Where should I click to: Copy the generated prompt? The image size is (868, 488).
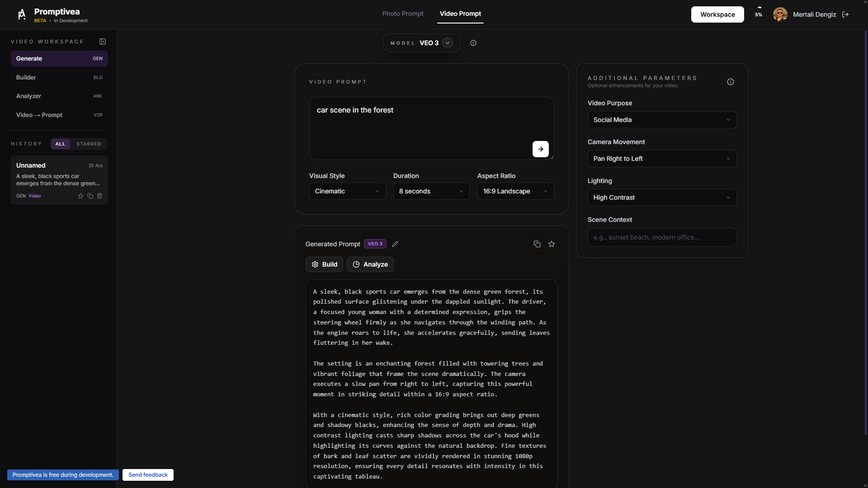tap(537, 244)
